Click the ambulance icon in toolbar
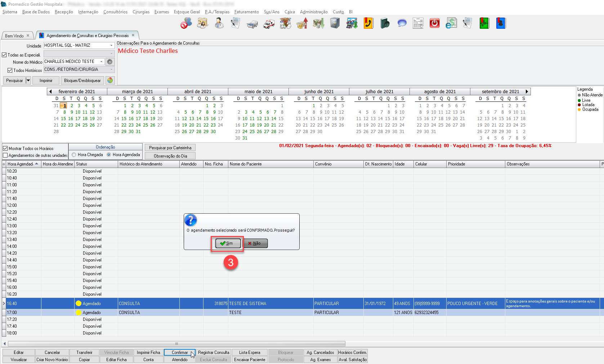This screenshot has width=604, height=364. tap(269, 24)
